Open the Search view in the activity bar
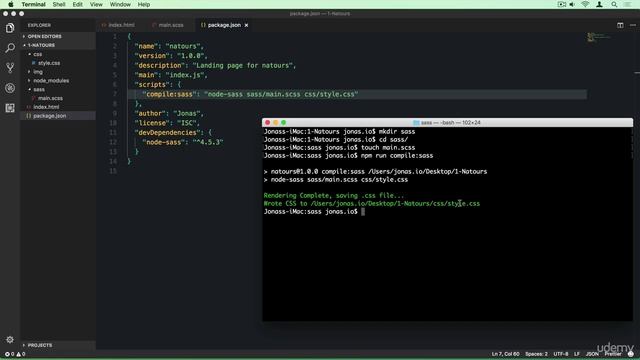Image resolution: width=640 pixels, height=360 pixels. [10, 48]
